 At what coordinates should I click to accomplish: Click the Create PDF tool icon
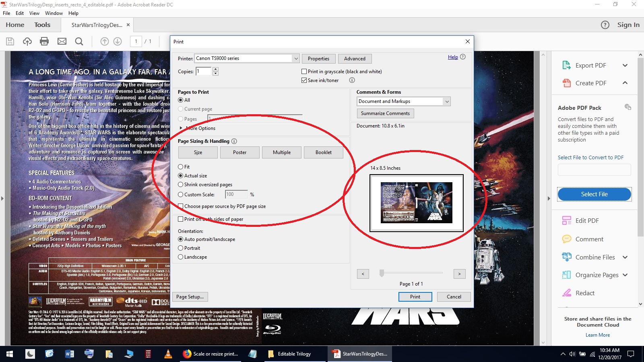[567, 83]
